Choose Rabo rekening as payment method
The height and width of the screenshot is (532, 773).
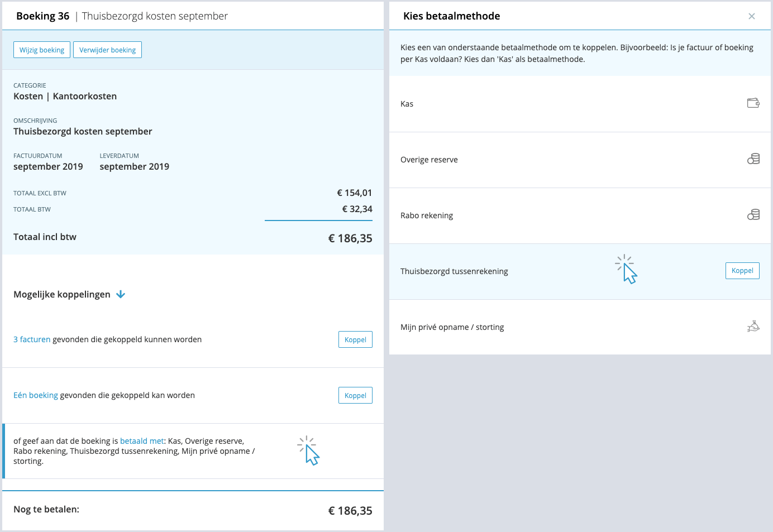[x=427, y=215]
